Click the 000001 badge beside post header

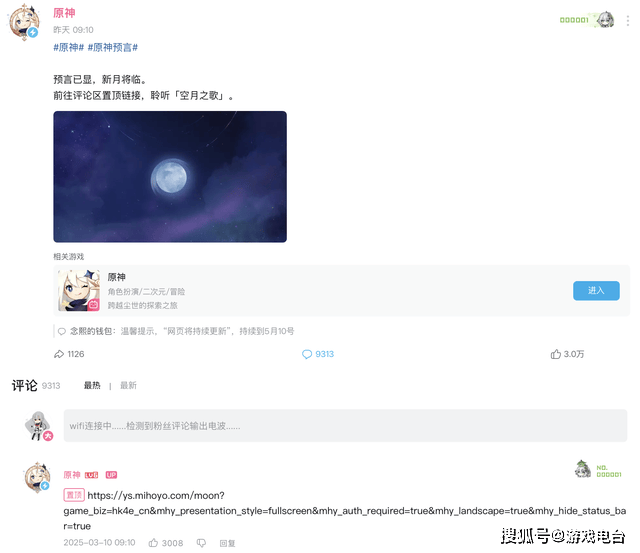click(587, 20)
